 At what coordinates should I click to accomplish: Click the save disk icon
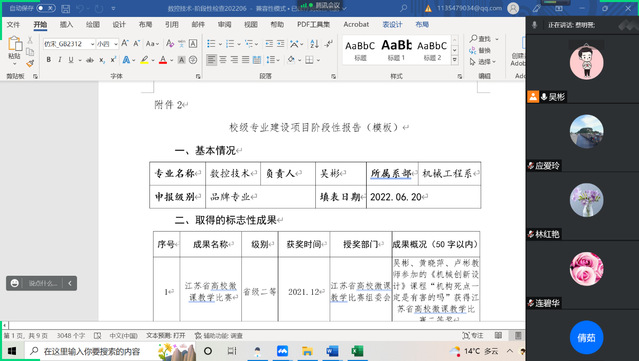(65, 8)
